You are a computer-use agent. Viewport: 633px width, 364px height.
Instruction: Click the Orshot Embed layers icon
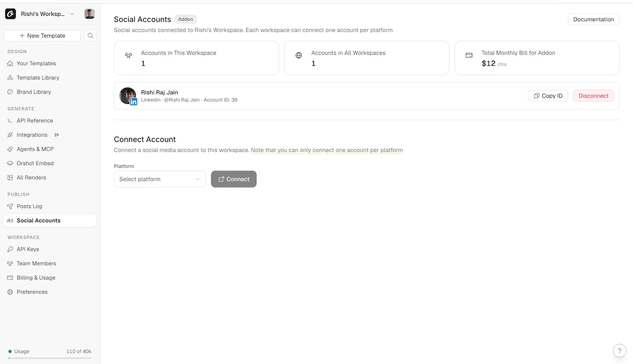tap(10, 163)
